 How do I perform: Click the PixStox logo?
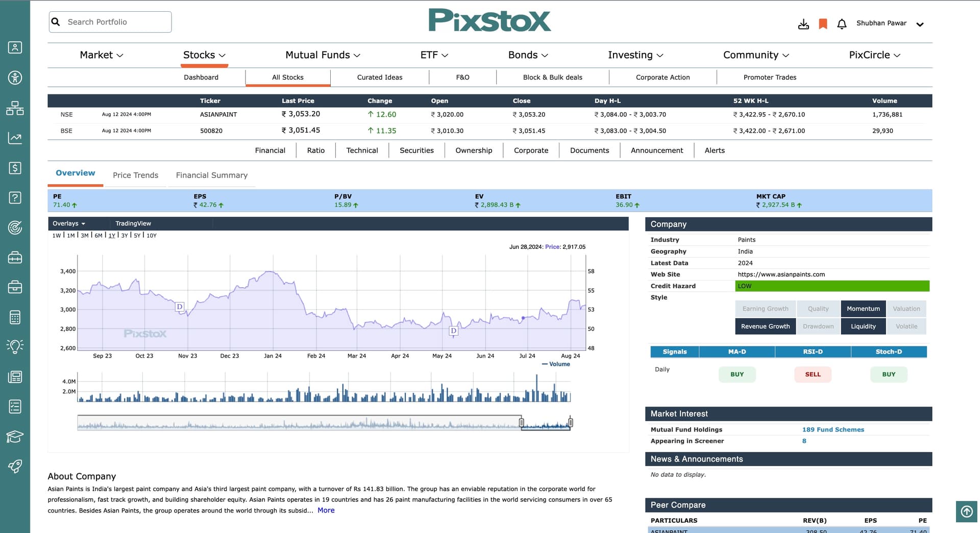tap(489, 21)
